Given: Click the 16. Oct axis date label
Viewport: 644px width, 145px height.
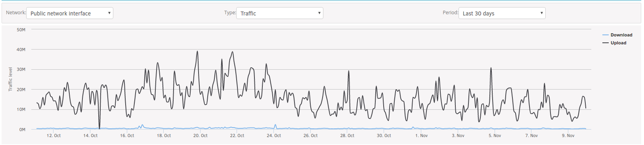Looking at the screenshot, I should click(x=127, y=135).
